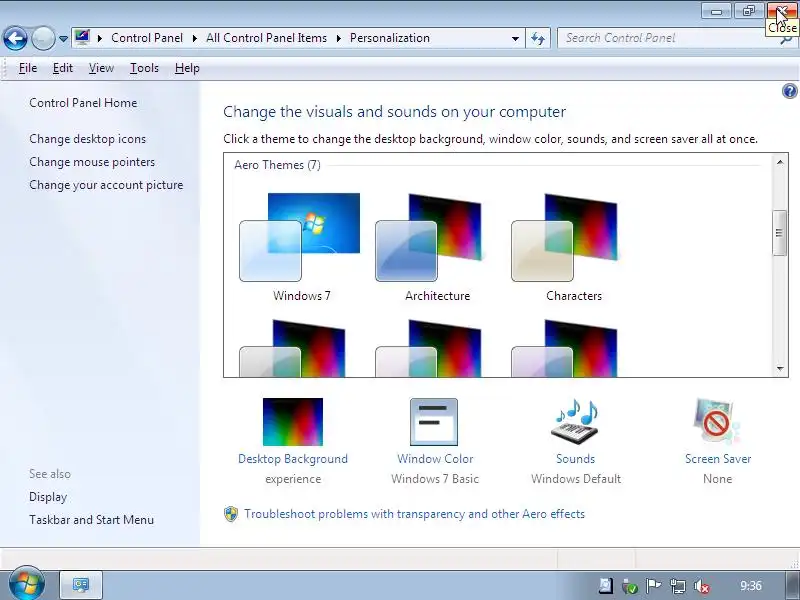The image size is (800, 600).
Task: Click the blue Help question mark icon
Action: [789, 91]
